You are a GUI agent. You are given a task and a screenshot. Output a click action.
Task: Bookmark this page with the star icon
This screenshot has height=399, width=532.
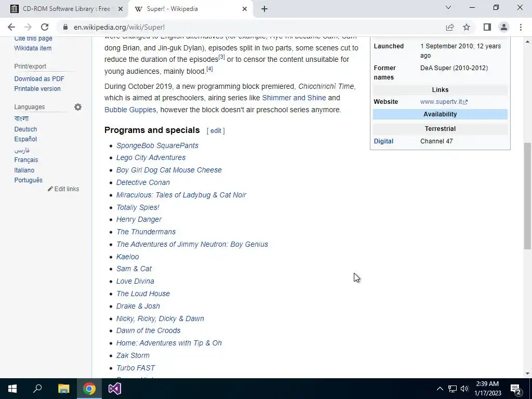pyautogui.click(x=467, y=27)
